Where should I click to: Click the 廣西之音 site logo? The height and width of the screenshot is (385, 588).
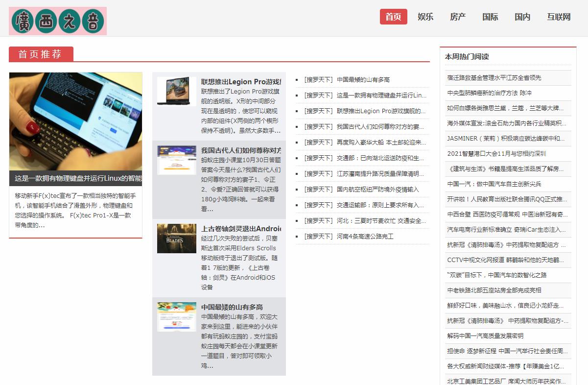click(58, 21)
